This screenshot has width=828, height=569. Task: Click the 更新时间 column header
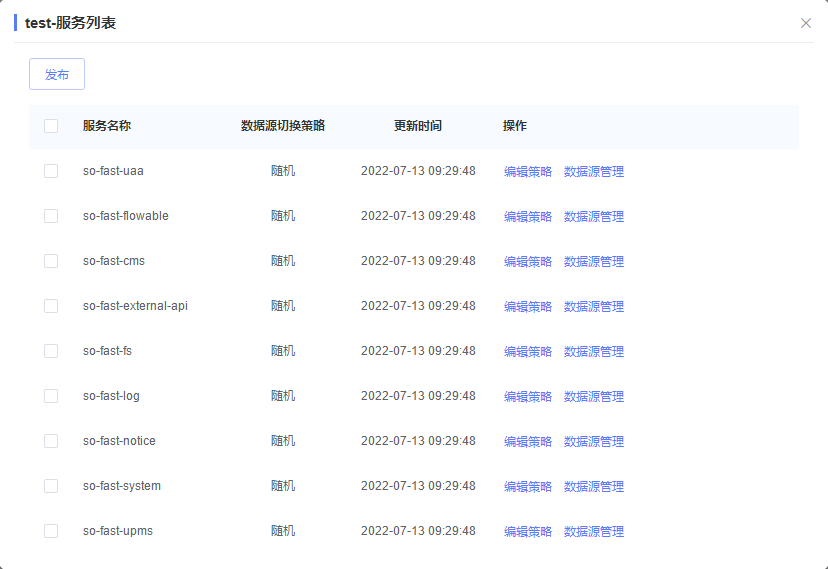click(418, 126)
